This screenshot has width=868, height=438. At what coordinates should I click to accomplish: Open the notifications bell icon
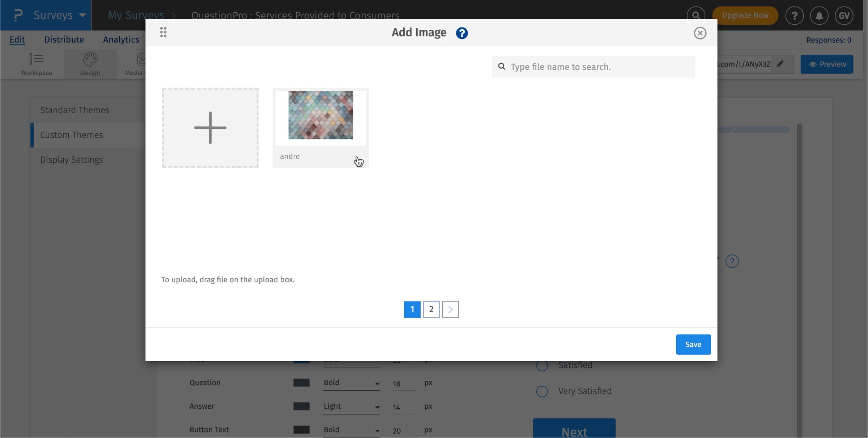[820, 15]
